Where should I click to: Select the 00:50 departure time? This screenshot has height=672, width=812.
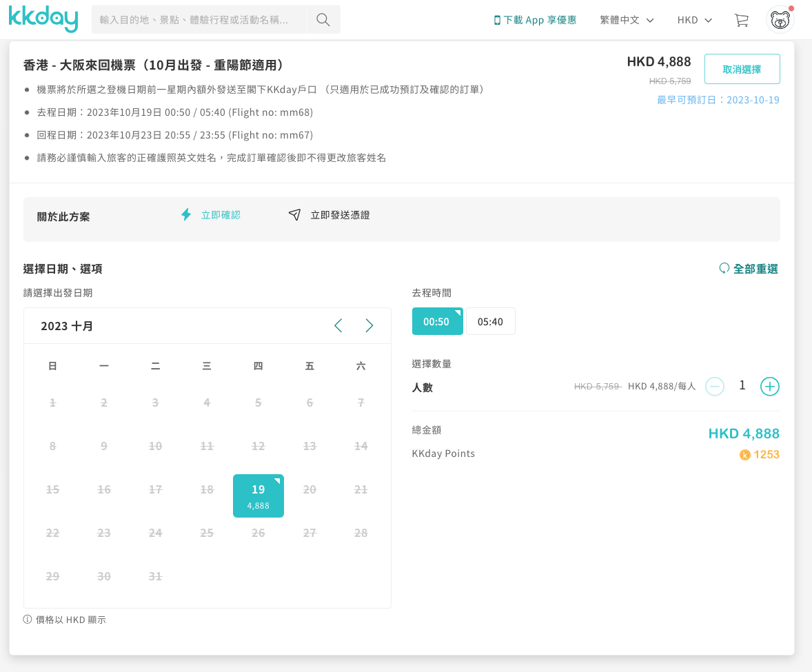pyautogui.click(x=437, y=321)
